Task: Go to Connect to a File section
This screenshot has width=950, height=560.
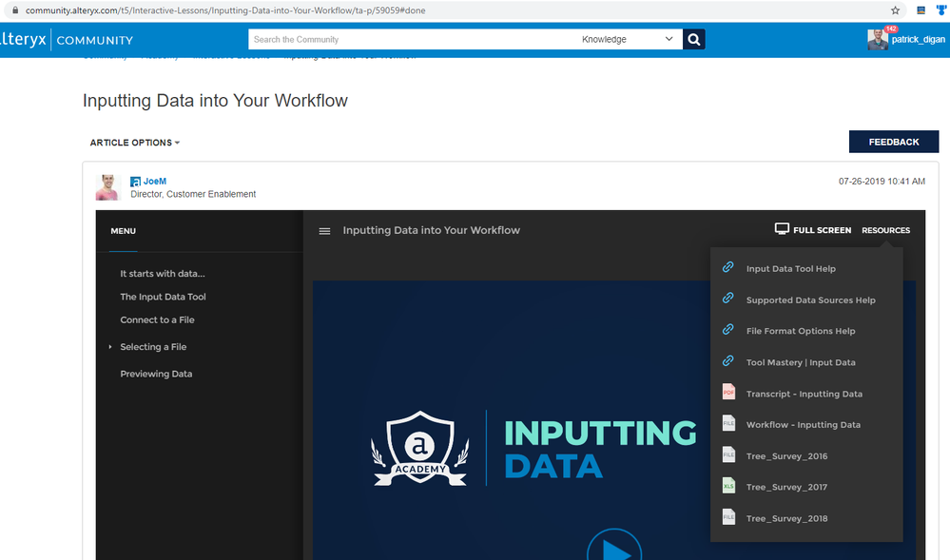Action: pyautogui.click(x=157, y=319)
